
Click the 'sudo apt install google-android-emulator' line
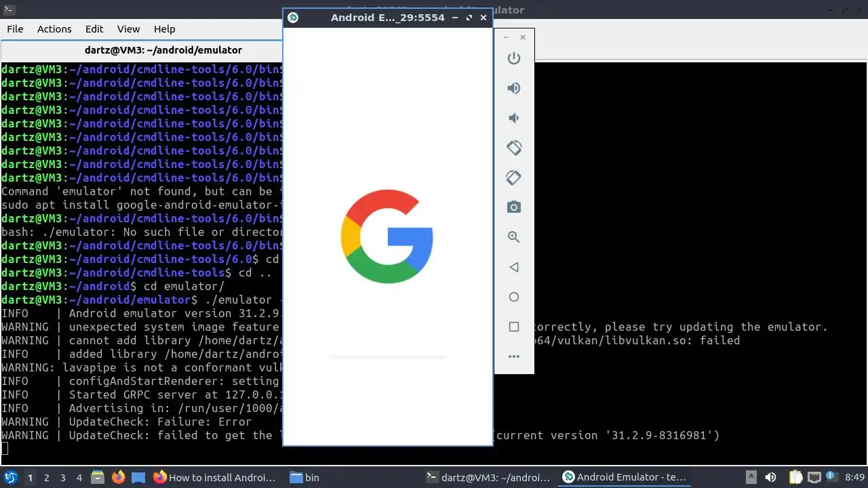(x=142, y=205)
